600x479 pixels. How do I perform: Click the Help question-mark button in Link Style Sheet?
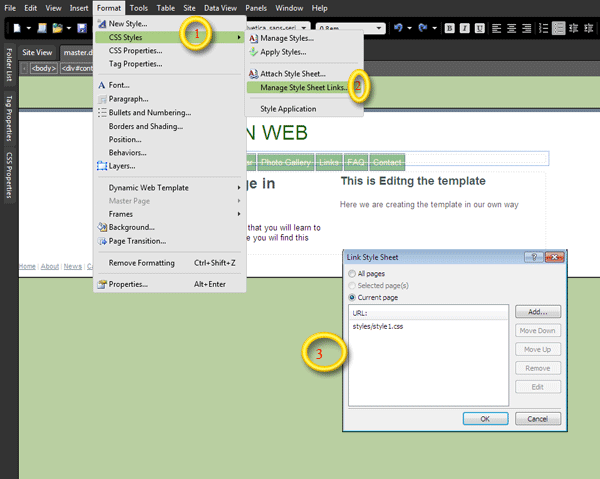(x=534, y=257)
